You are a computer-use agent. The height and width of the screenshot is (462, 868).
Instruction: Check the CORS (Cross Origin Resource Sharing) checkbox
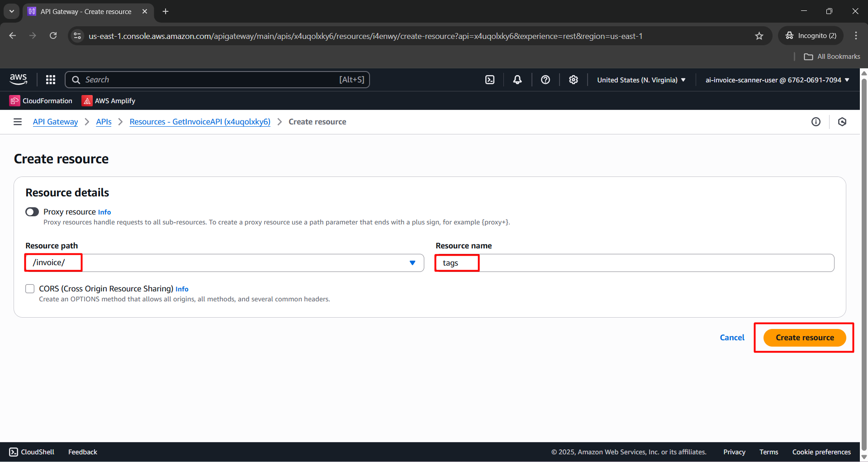click(x=30, y=288)
